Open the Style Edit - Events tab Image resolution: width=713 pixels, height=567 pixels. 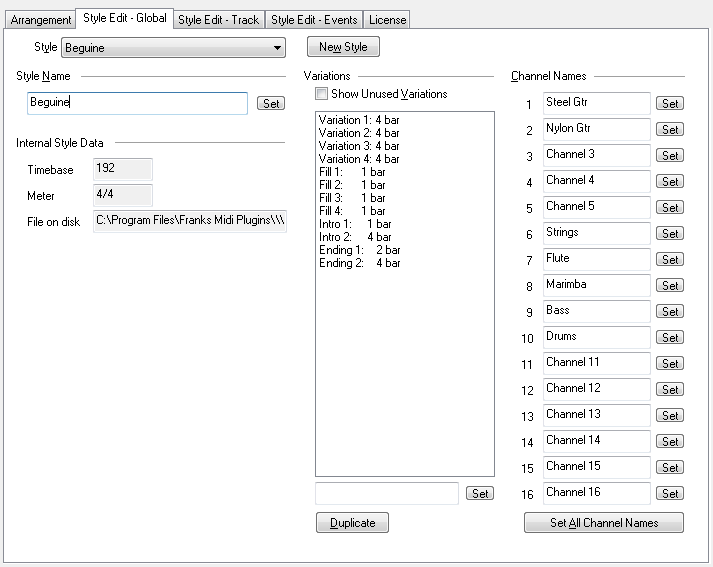(x=314, y=20)
